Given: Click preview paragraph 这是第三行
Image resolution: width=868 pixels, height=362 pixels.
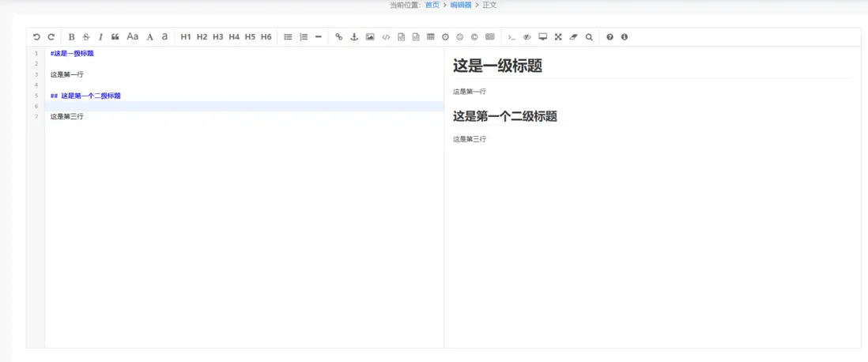Looking at the screenshot, I should 470,139.
